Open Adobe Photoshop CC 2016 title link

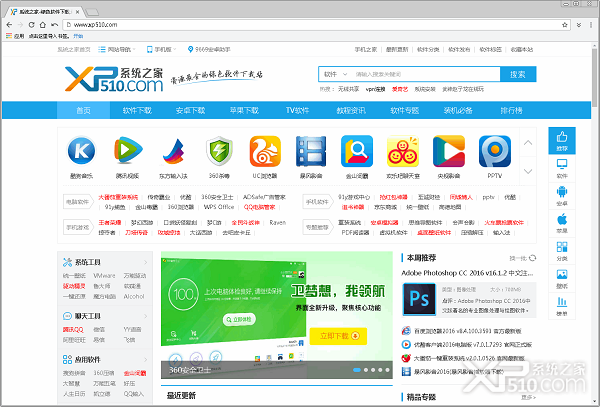pyautogui.click(x=467, y=273)
